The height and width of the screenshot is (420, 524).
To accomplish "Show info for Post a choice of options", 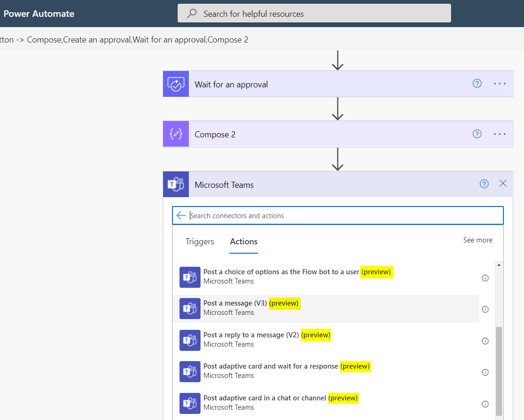I will pos(485,278).
